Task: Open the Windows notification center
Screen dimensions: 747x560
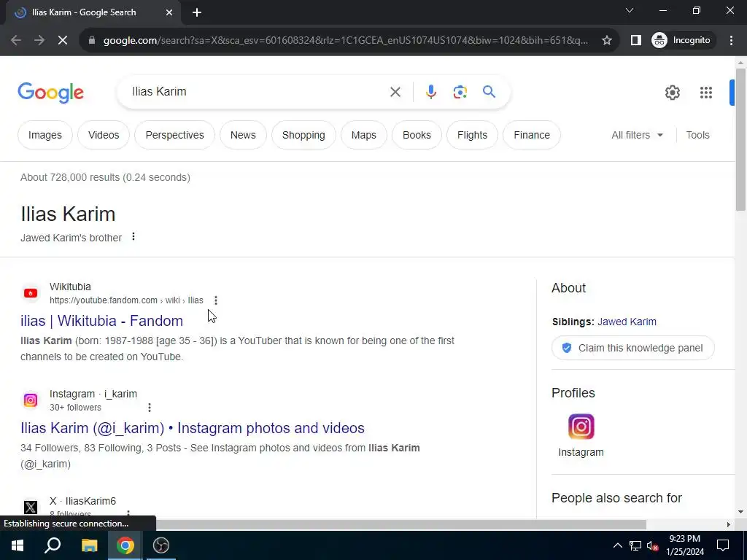Action: click(723, 545)
